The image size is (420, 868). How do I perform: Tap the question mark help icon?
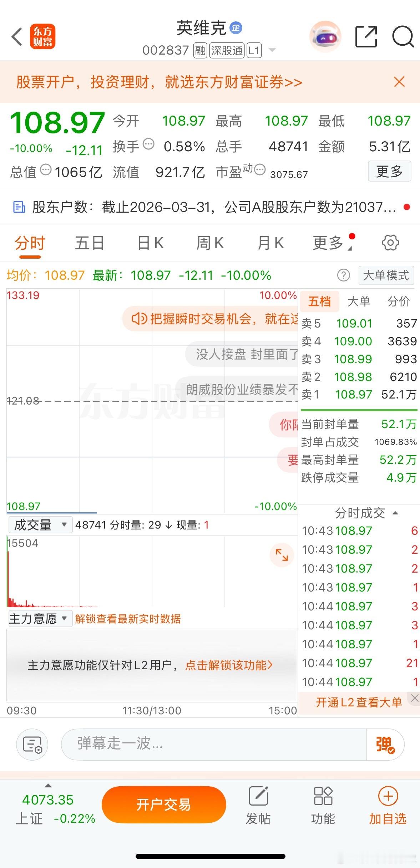(344, 275)
